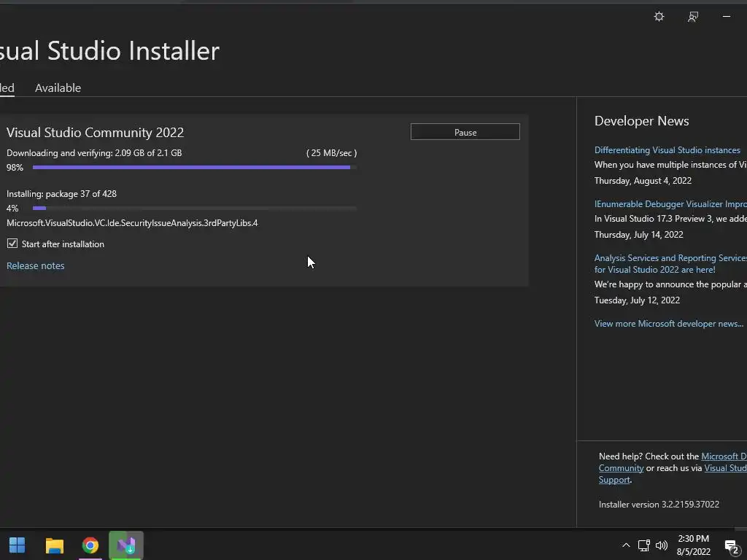Open IEnumerable Debugger Visualizer article
The height and width of the screenshot is (560, 747).
click(x=670, y=204)
